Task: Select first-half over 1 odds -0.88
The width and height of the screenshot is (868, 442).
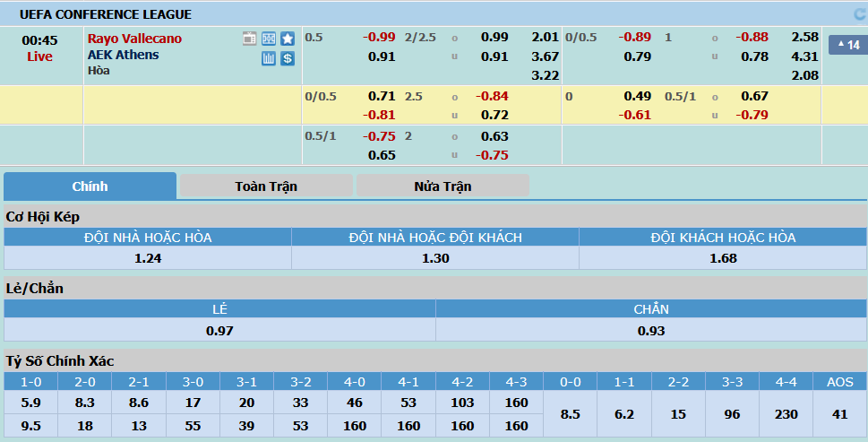Action: pos(752,37)
